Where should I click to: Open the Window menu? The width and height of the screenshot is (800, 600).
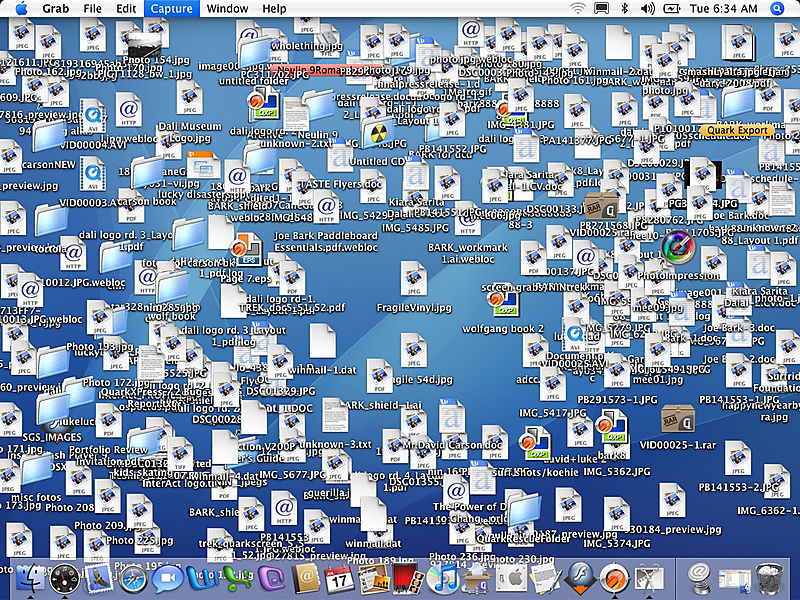tap(227, 8)
